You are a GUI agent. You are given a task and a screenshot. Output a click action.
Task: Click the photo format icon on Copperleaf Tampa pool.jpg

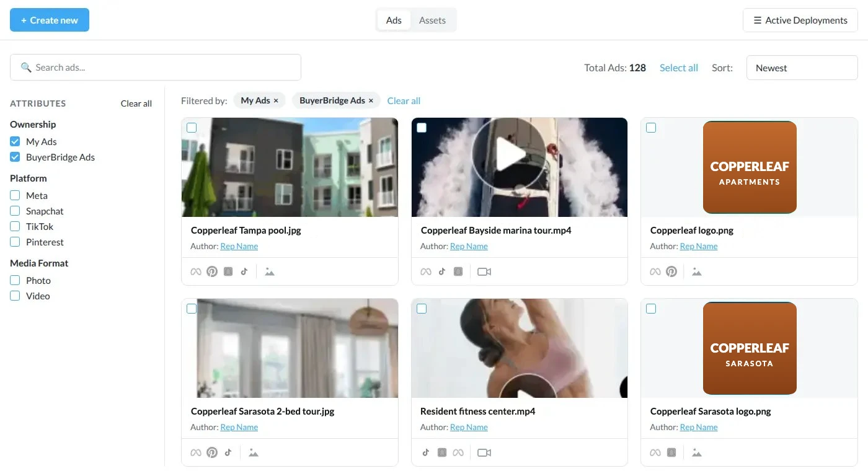(270, 271)
